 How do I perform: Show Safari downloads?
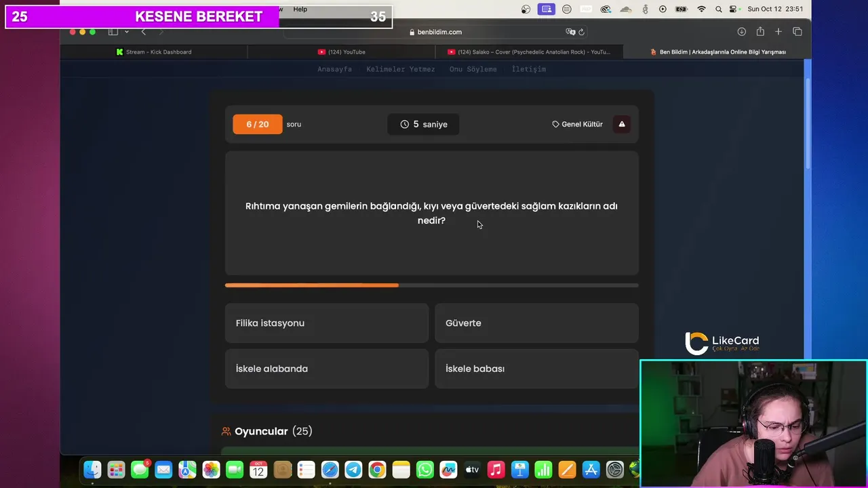[x=742, y=32]
